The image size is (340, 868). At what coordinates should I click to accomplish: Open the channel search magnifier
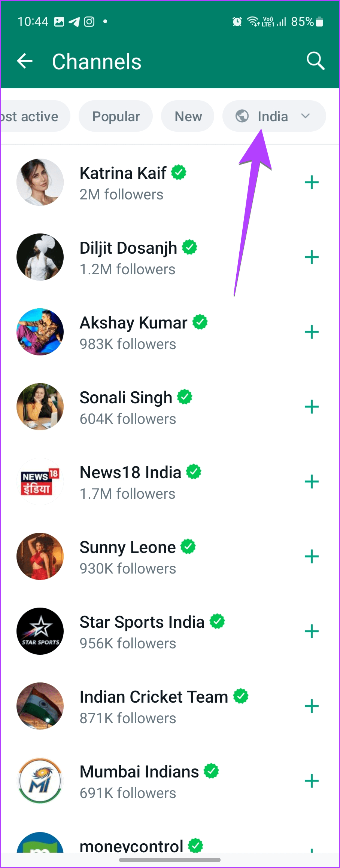(315, 61)
